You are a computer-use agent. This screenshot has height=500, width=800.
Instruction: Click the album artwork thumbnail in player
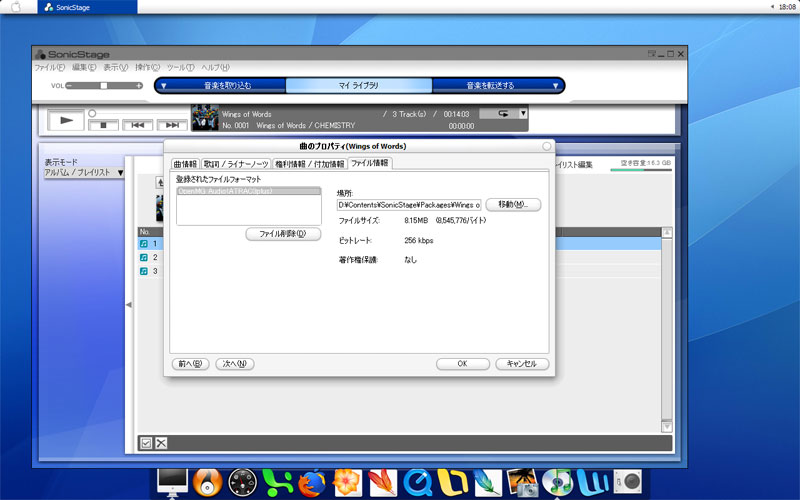(x=205, y=118)
